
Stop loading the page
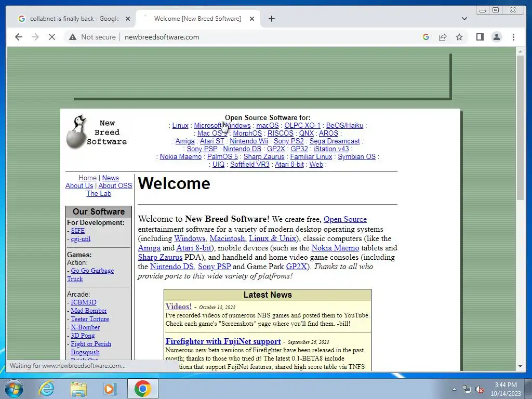pyautogui.click(x=52, y=37)
